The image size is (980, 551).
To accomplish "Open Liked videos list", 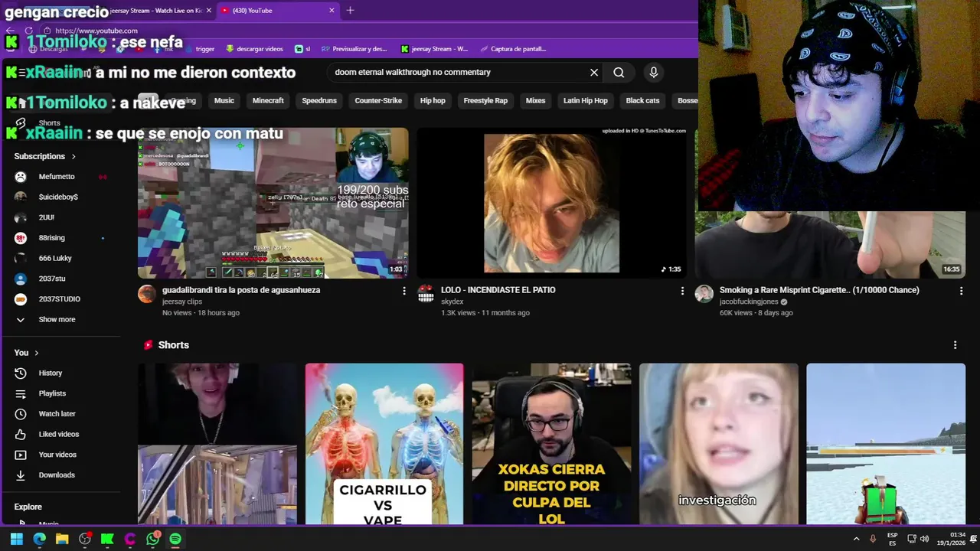I will point(58,434).
